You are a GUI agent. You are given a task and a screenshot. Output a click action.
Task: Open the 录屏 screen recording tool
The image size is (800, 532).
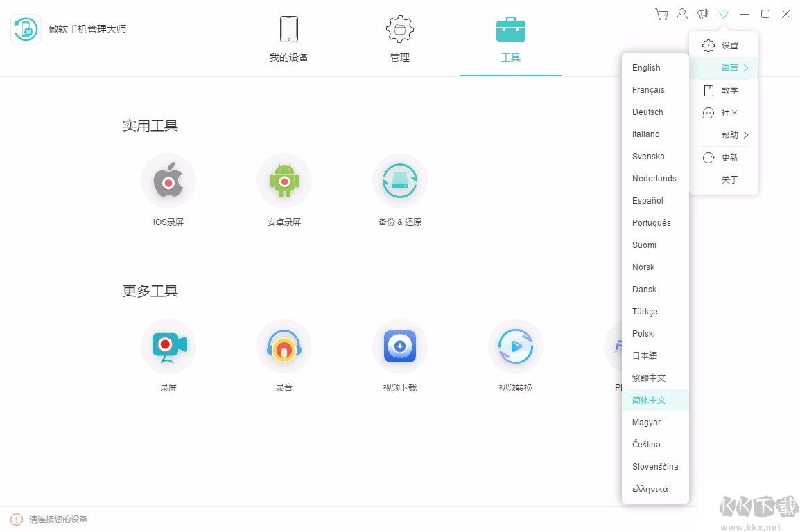[168, 346]
